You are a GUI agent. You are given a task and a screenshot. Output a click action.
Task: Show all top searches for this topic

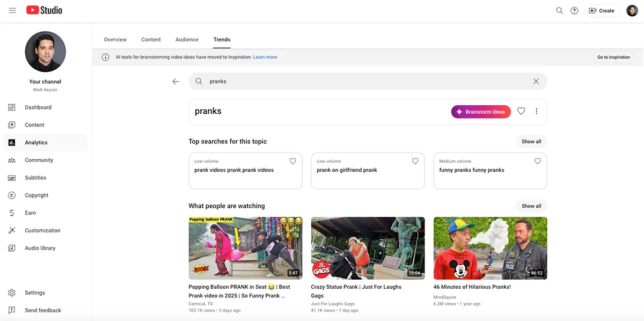pyautogui.click(x=531, y=142)
